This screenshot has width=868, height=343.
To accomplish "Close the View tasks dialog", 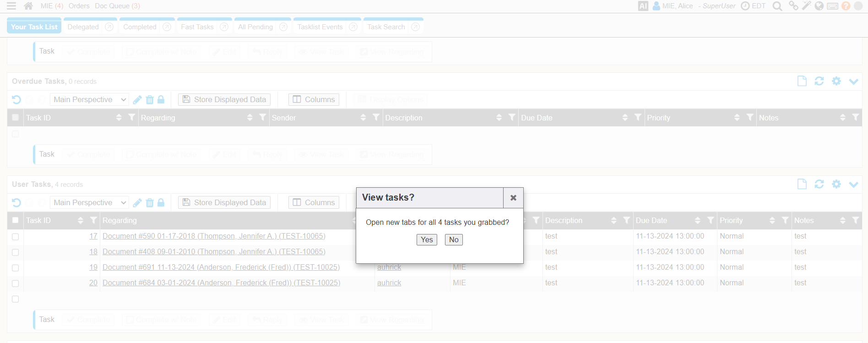I will click(513, 198).
